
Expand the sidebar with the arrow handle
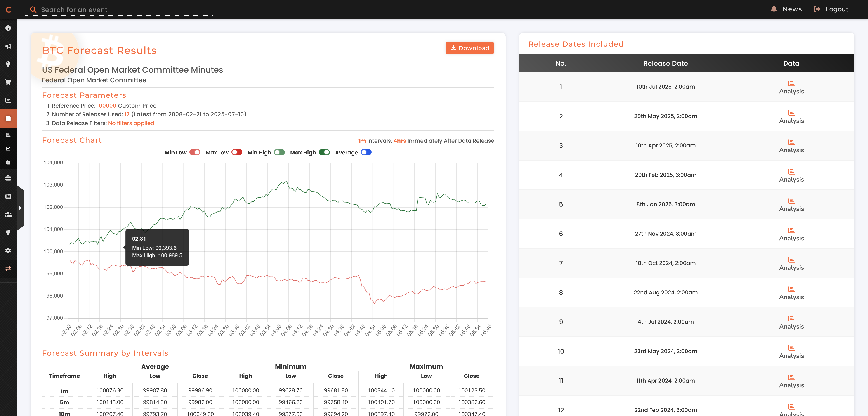pyautogui.click(x=20, y=208)
